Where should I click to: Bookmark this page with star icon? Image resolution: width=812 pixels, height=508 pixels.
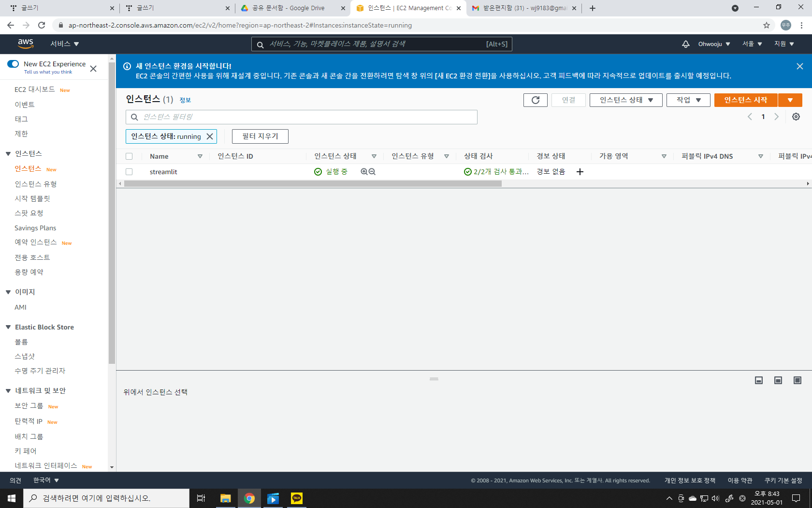point(767,25)
